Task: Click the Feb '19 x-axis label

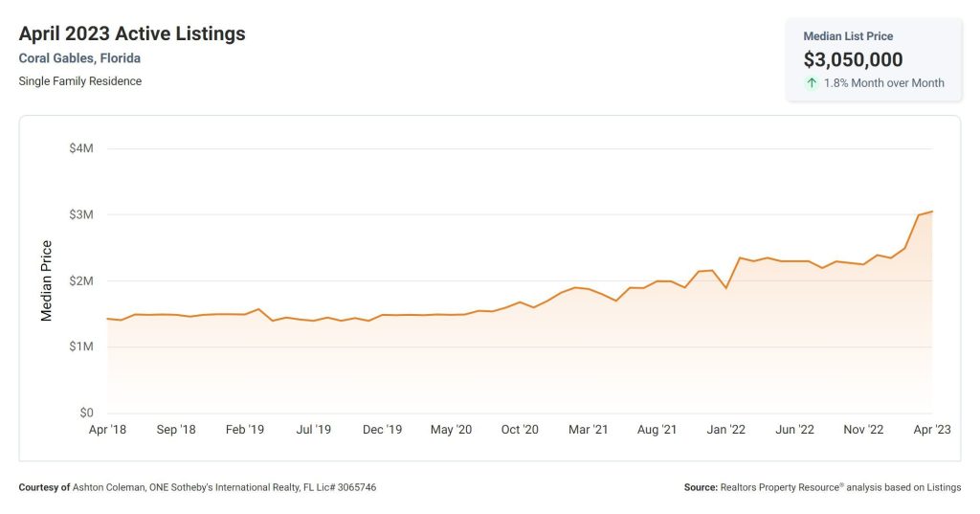Action: point(245,430)
